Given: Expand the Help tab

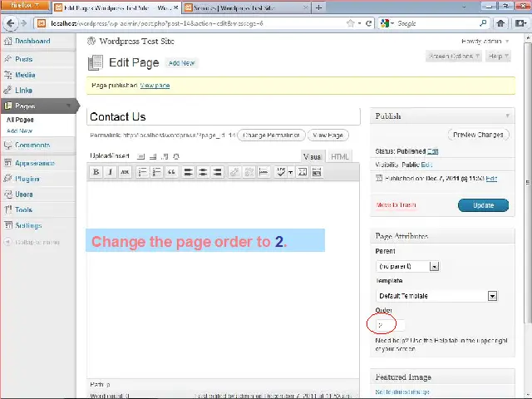Looking at the screenshot, I should pos(496,57).
